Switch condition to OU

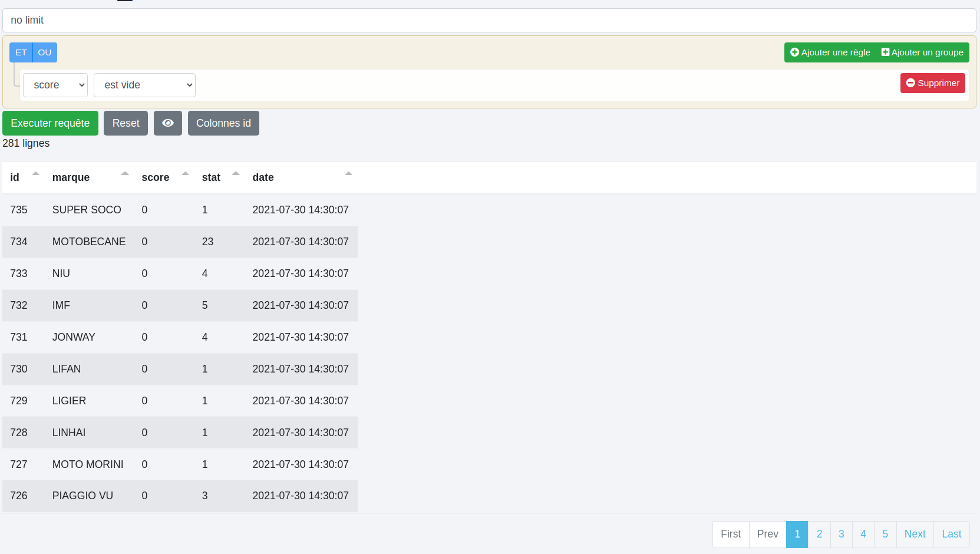(45, 52)
